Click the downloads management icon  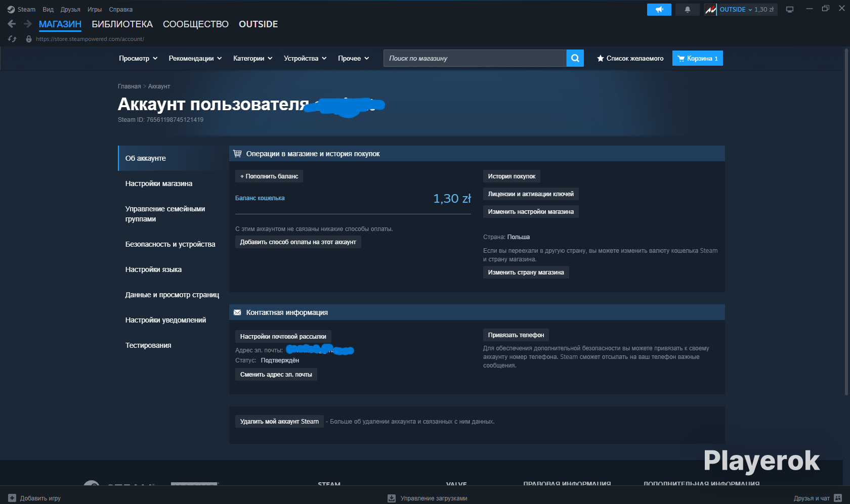(x=392, y=498)
